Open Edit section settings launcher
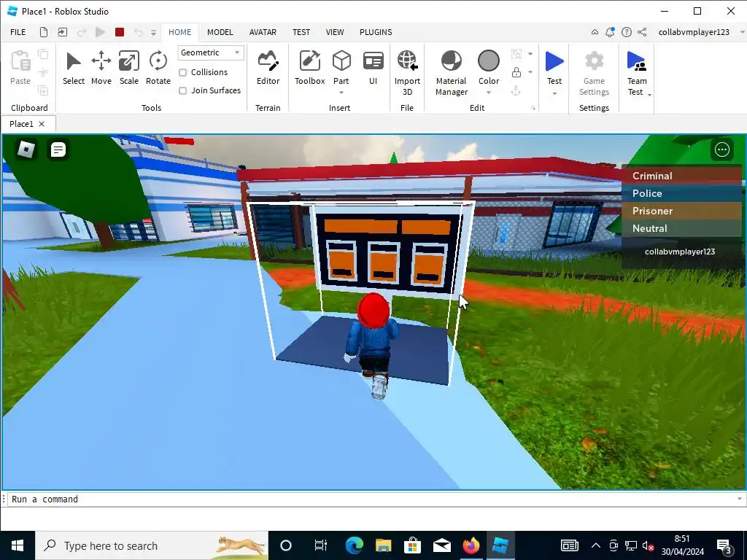Image resolution: width=747 pixels, height=560 pixels. 533,108
